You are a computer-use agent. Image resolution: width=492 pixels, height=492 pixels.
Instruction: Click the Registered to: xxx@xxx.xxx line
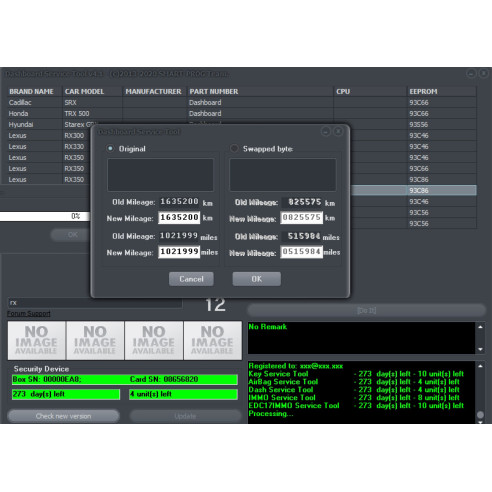pyautogui.click(x=296, y=366)
